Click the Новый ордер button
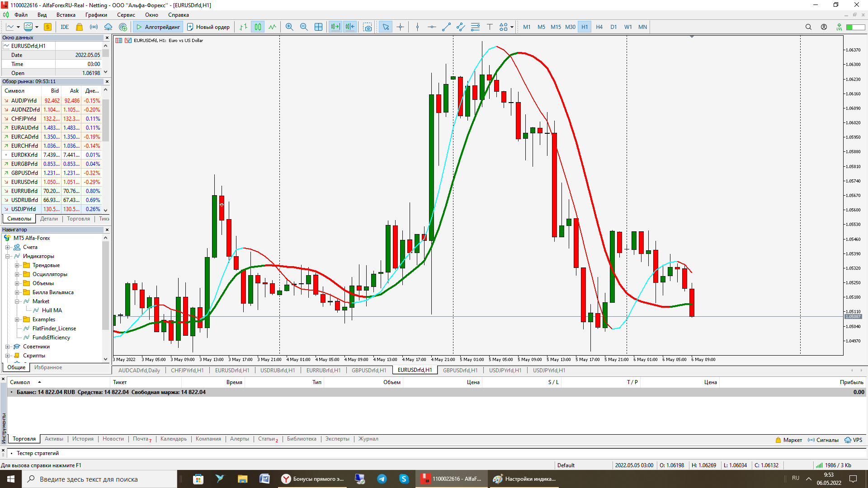868x488 pixels. point(208,27)
